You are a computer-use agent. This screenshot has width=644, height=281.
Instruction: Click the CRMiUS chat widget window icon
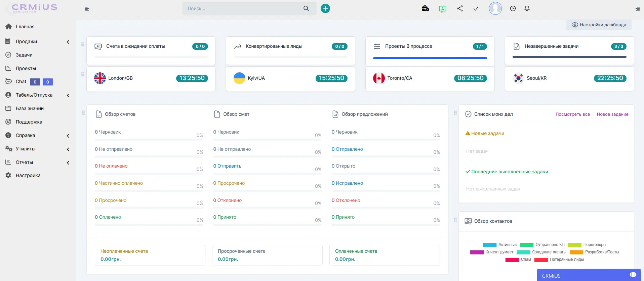(633, 275)
